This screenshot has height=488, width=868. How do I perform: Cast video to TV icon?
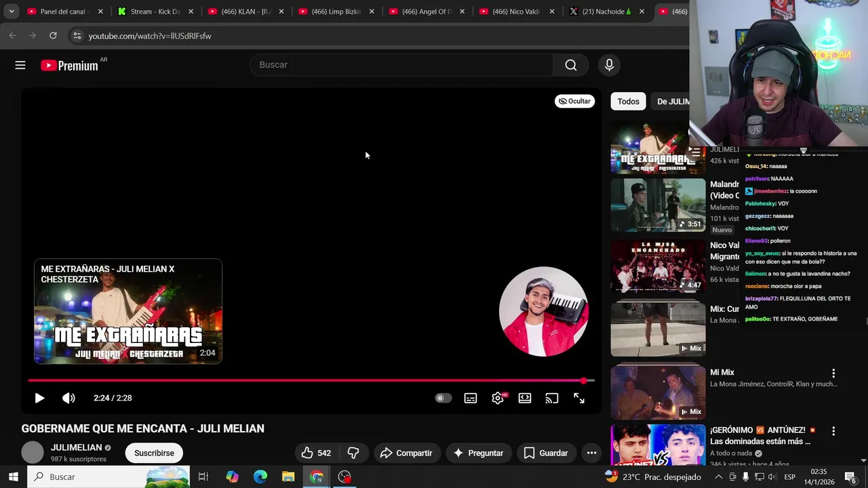tap(551, 398)
